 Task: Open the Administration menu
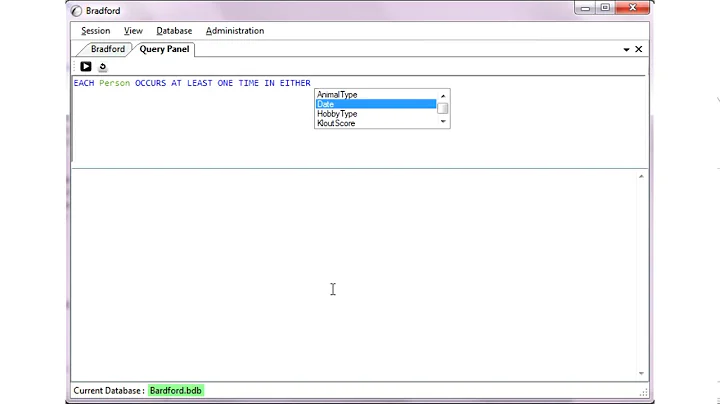(235, 31)
